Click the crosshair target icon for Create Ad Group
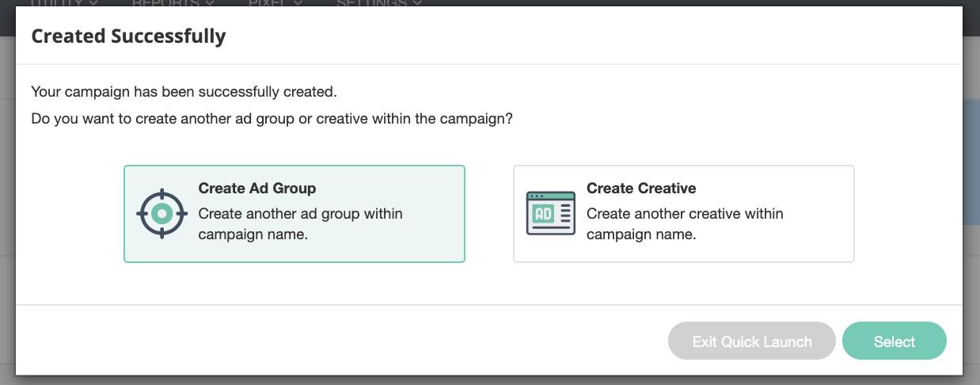The image size is (980, 385). click(161, 213)
